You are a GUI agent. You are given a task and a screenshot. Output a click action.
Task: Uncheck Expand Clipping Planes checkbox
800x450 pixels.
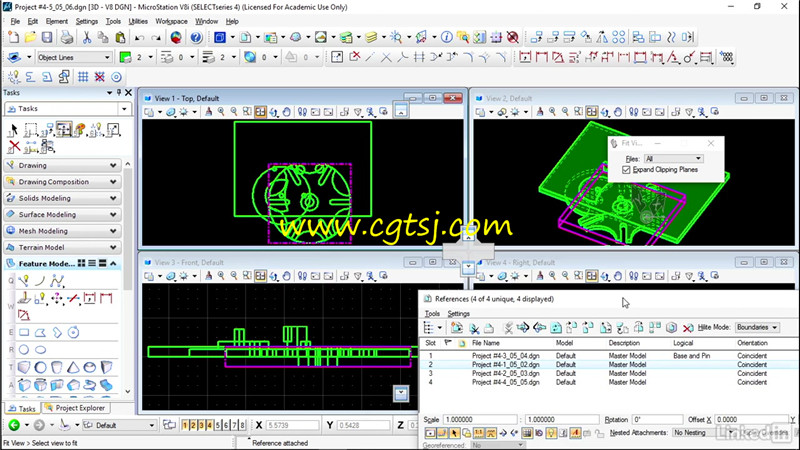pyautogui.click(x=626, y=170)
